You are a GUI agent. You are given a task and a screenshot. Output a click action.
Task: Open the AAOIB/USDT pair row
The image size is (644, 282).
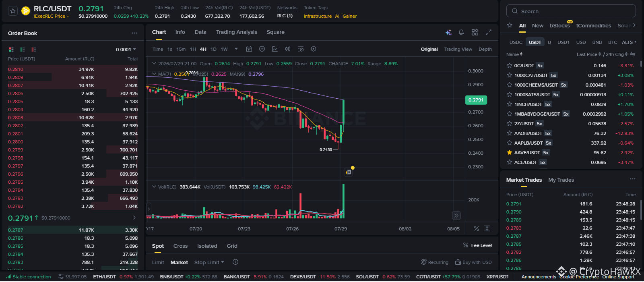point(570,133)
